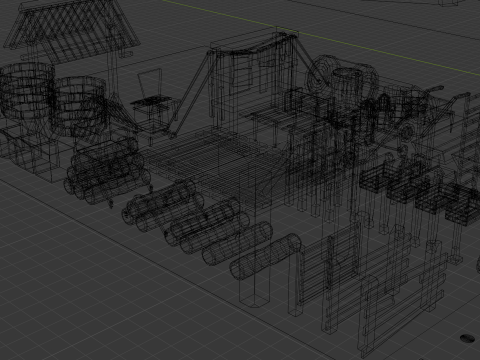Select the wireframe chair object
The width and height of the screenshot is (480, 360).
tap(153, 107)
